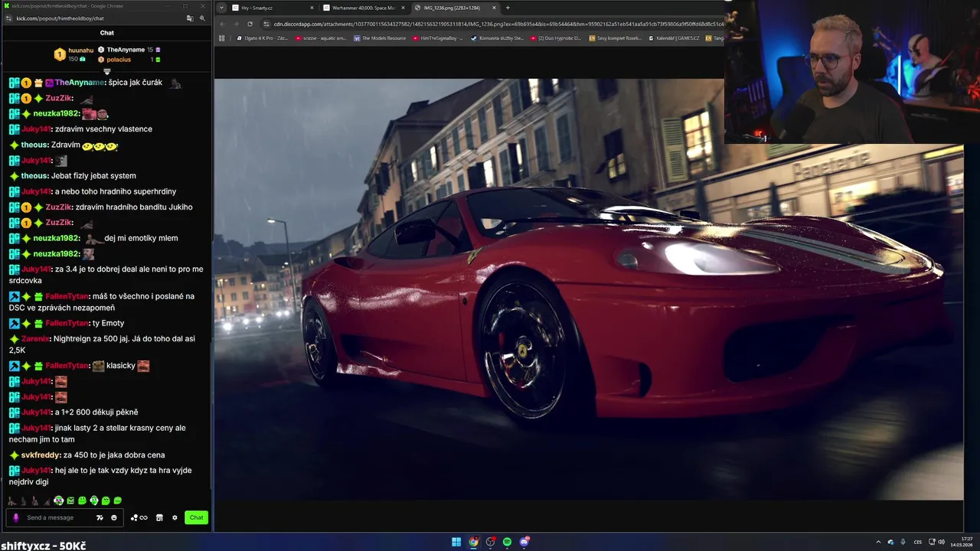The height and width of the screenshot is (551, 980).
Task: Show hidden system tray icons
Action: coord(878,542)
